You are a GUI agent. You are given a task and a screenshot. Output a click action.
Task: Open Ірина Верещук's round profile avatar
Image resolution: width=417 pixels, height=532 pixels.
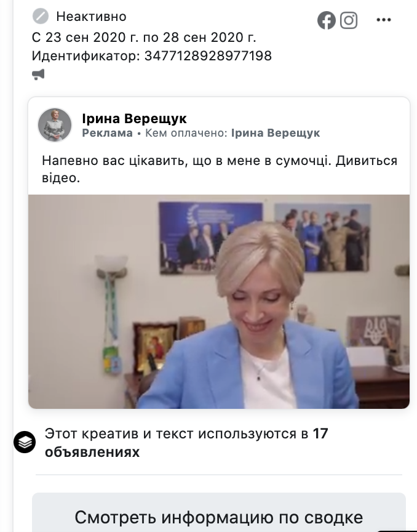[x=55, y=125]
